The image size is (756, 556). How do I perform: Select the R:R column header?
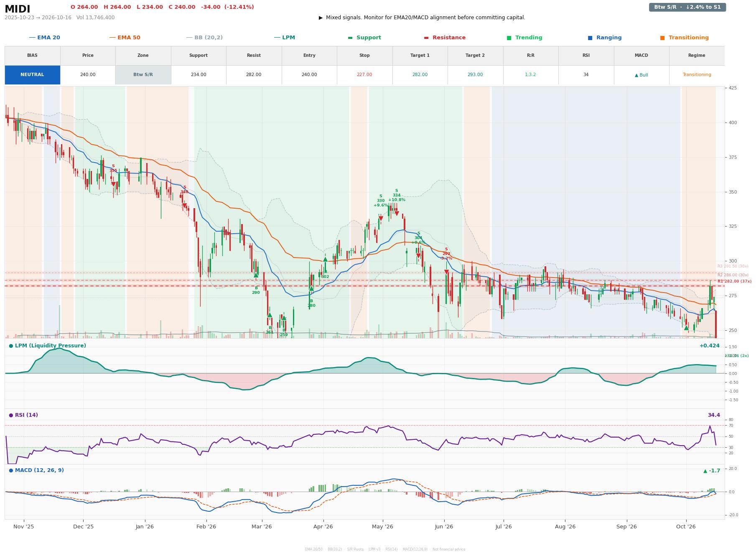click(530, 56)
